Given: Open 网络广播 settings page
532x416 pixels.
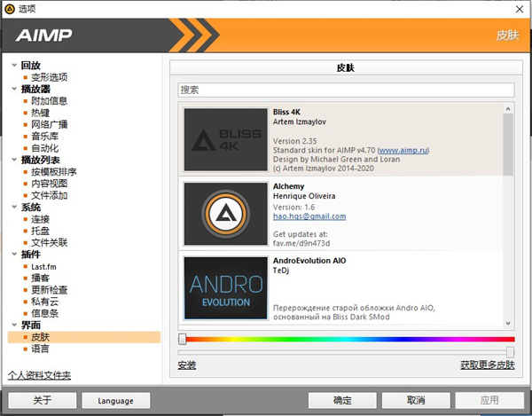Looking at the screenshot, I should [x=49, y=124].
